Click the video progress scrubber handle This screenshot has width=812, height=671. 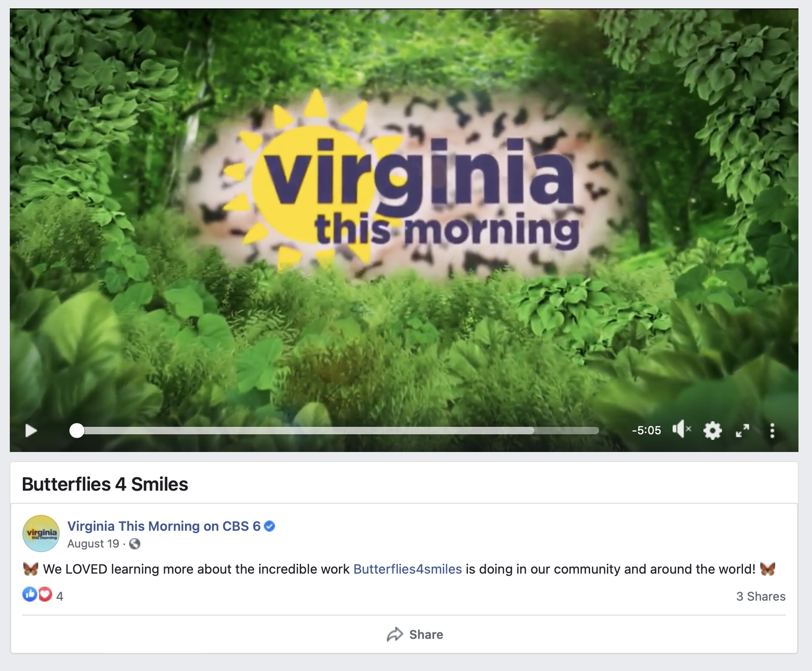click(77, 431)
